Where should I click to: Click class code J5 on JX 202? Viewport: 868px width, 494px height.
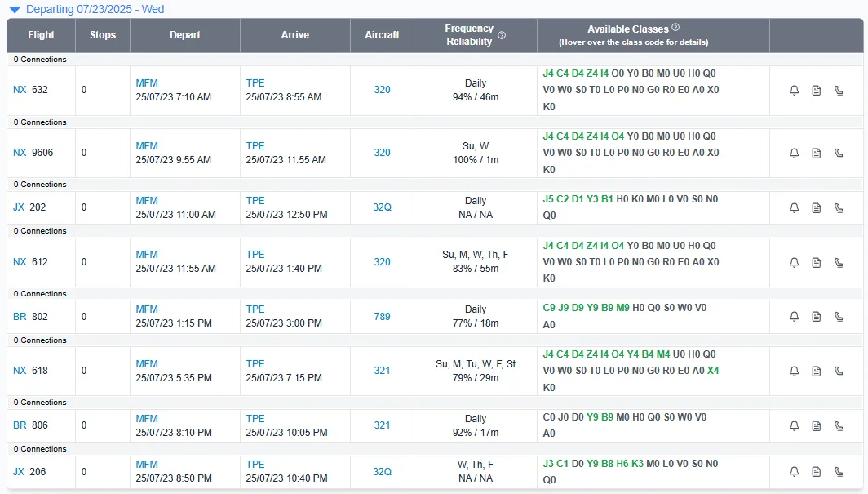click(548, 198)
